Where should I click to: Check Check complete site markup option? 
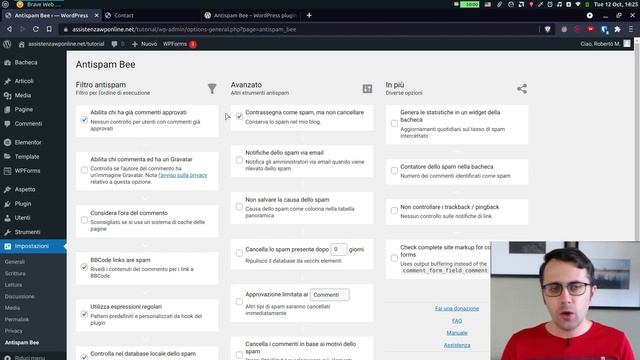click(394, 258)
